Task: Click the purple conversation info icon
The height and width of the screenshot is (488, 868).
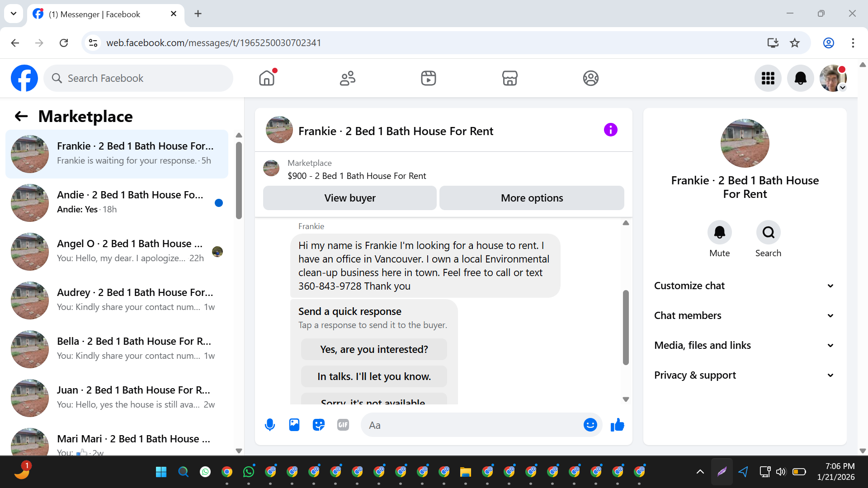Action: coord(610,130)
